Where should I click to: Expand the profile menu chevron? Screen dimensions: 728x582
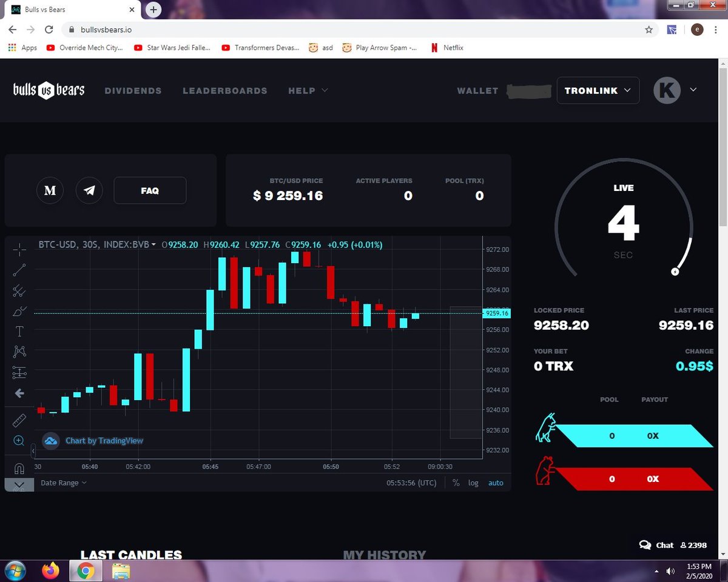pyautogui.click(x=693, y=90)
